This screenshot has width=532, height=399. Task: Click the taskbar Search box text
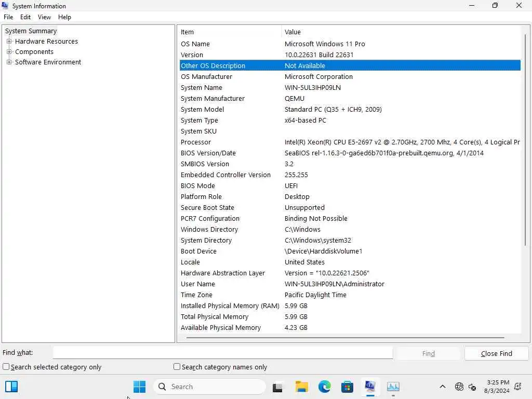pos(182,387)
